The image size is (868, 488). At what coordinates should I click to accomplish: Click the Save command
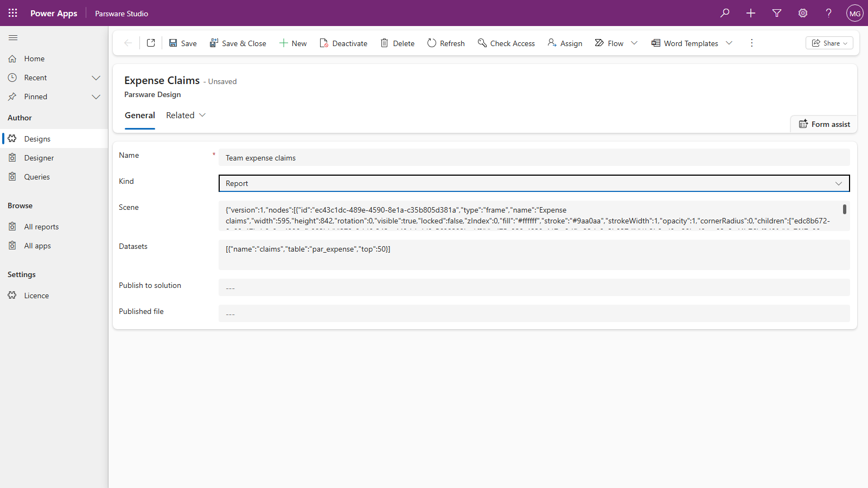[183, 43]
